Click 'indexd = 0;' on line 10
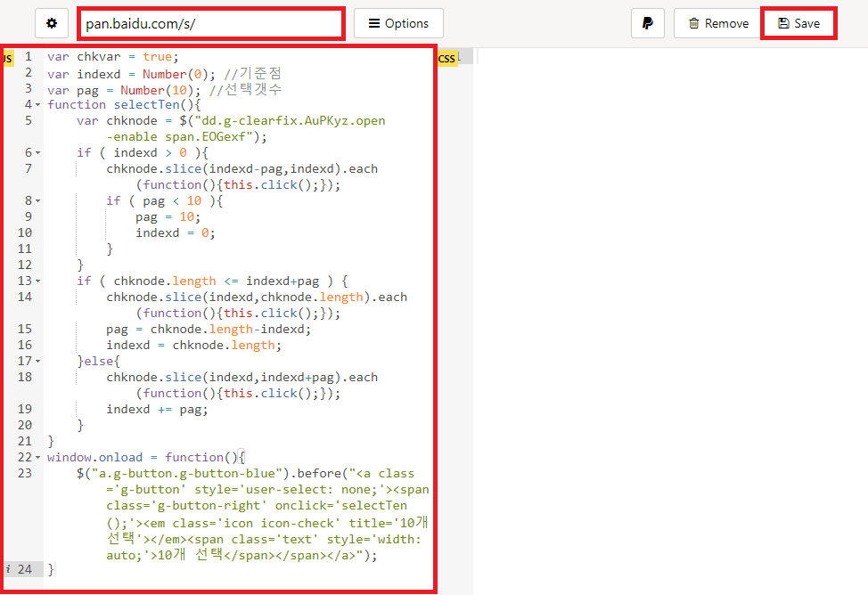 [x=175, y=233]
